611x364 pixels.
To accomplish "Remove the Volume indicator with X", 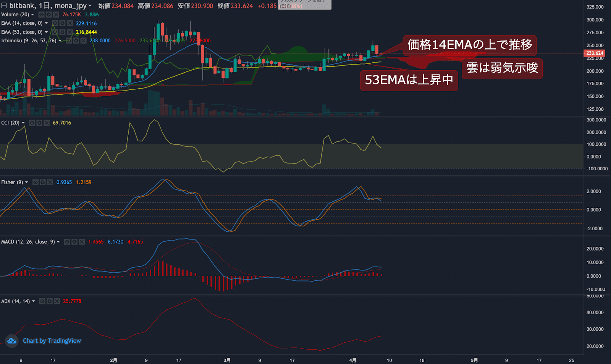I will 56,15.
